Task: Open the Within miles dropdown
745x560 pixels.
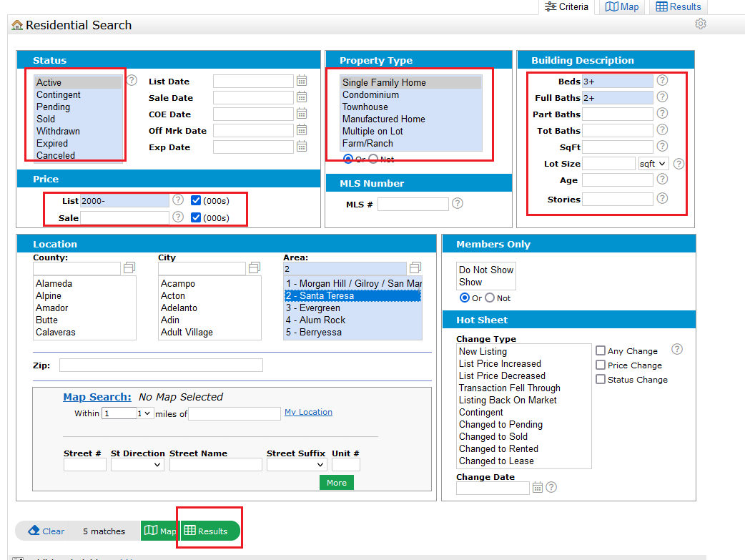Action: [x=144, y=413]
